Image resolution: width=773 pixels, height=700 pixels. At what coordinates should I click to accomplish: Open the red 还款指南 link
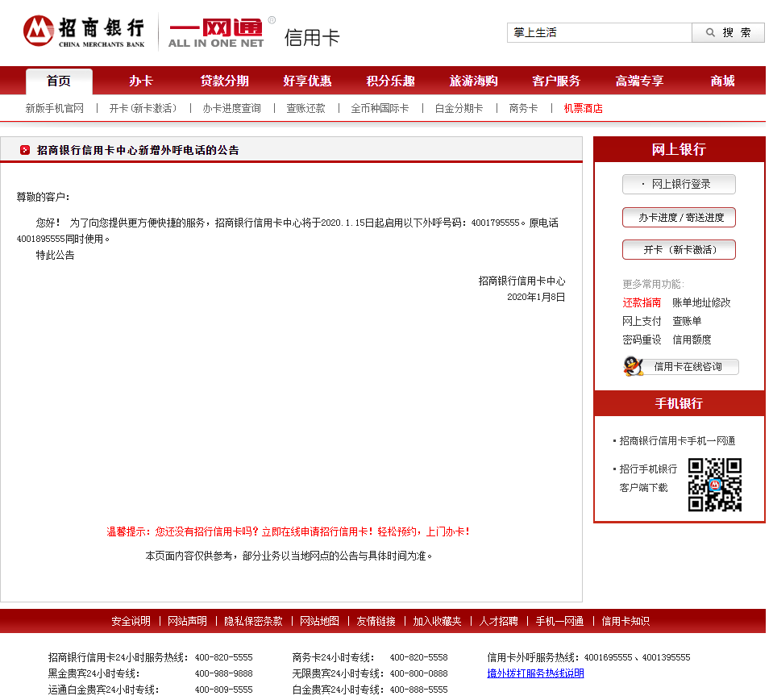point(642,303)
